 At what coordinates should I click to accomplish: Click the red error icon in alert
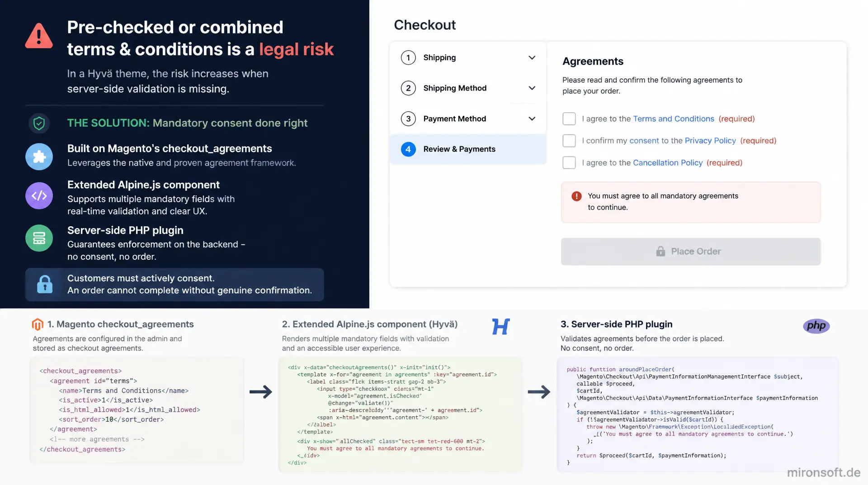coord(576,196)
